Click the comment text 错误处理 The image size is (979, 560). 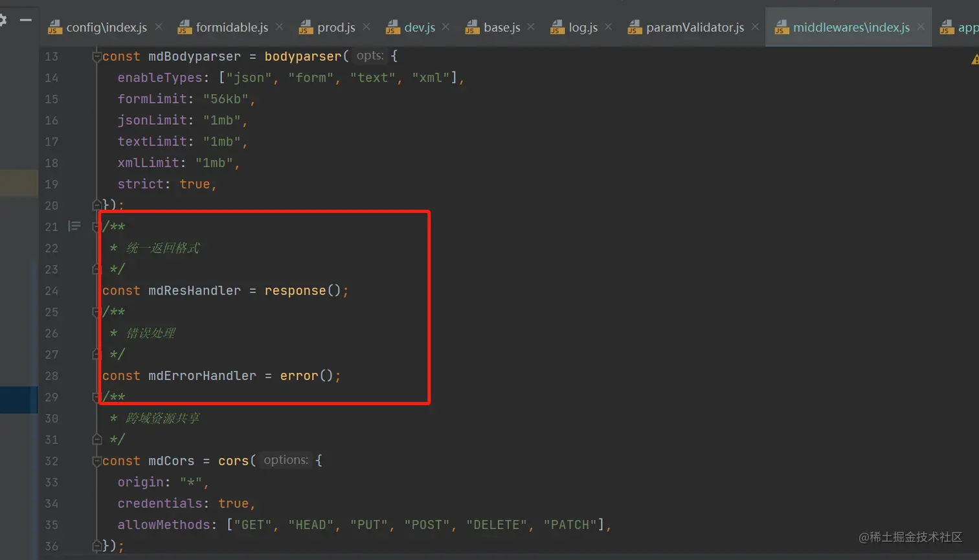tap(150, 333)
